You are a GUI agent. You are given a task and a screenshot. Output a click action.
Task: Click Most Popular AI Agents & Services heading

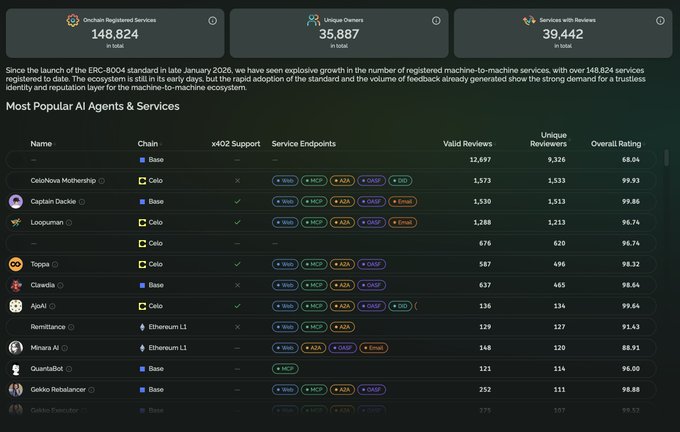[x=92, y=106]
